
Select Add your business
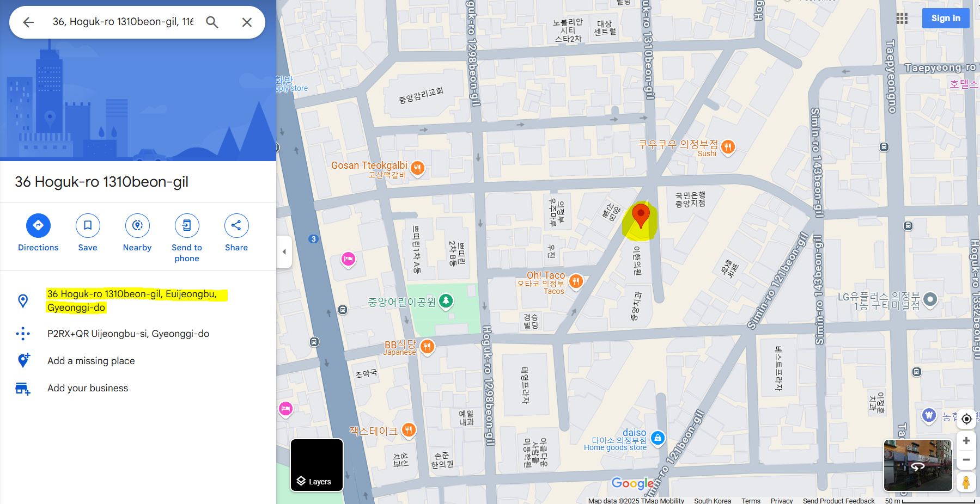[x=88, y=388]
